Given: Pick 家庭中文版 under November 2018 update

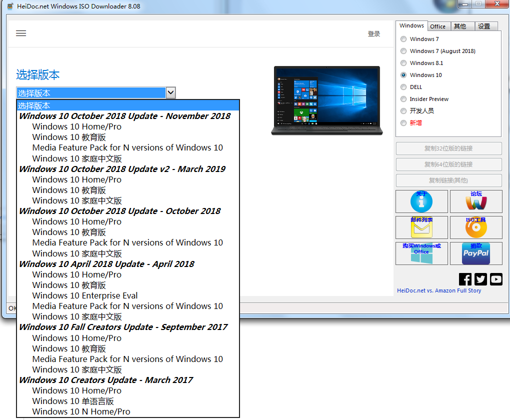Looking at the screenshot, I should coord(128,158).
